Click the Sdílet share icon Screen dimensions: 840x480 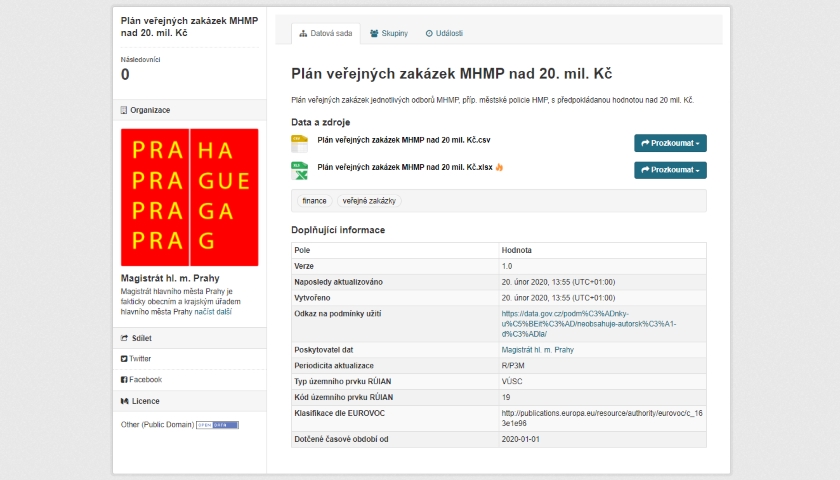(x=124, y=338)
